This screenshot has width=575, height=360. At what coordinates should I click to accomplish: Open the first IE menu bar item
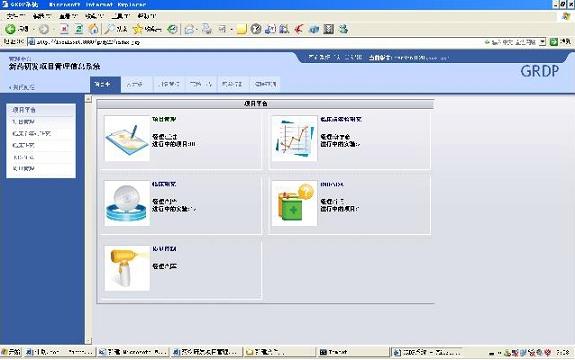pos(16,16)
